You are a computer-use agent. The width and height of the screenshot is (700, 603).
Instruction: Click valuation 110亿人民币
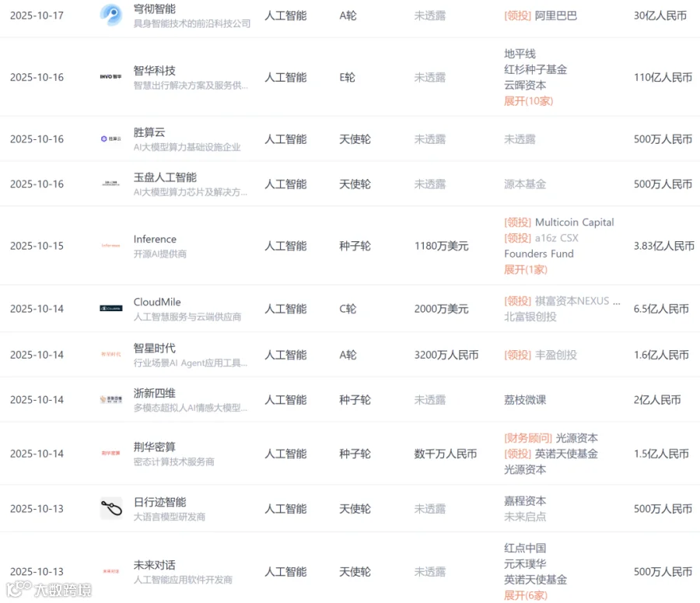pyautogui.click(x=663, y=77)
